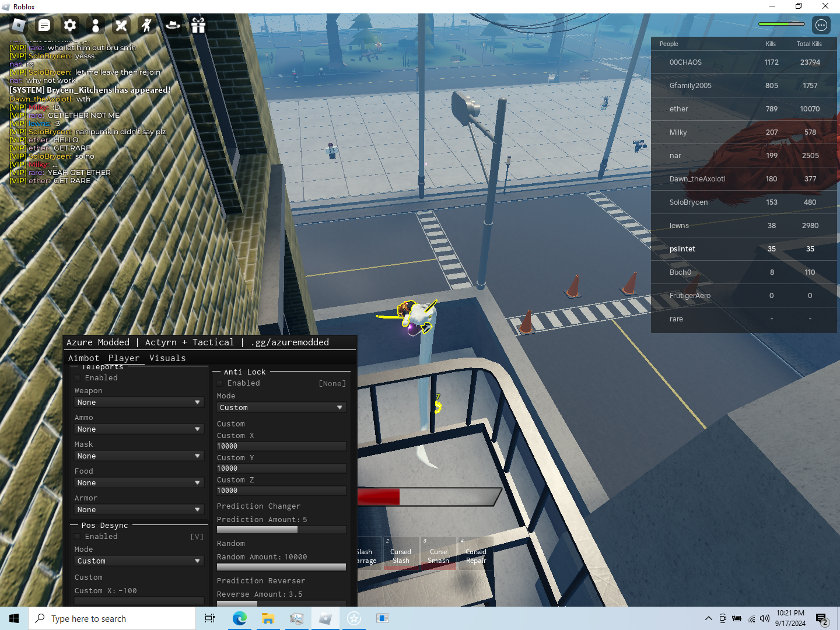Select player Milky in leaderboard
This screenshot has width=840, height=630.
pos(744,132)
